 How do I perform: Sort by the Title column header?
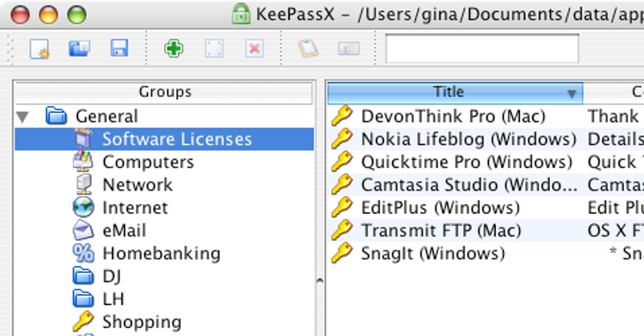click(x=455, y=92)
